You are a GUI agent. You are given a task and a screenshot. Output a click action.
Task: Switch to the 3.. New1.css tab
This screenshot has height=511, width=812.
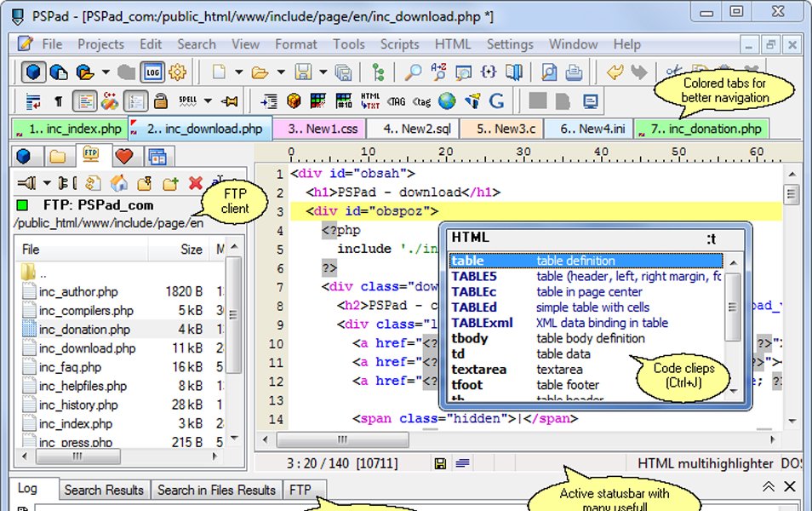point(319,129)
